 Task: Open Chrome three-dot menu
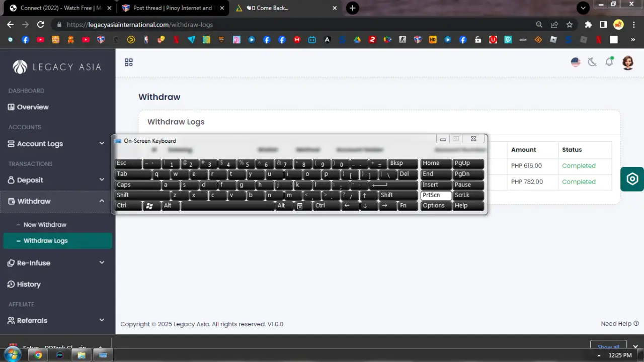(633, 24)
